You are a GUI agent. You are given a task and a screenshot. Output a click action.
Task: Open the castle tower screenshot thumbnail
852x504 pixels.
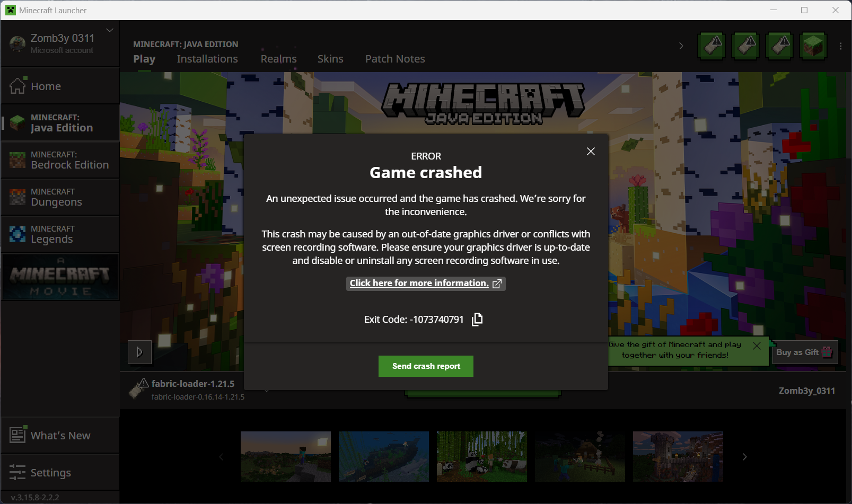pos(678,456)
